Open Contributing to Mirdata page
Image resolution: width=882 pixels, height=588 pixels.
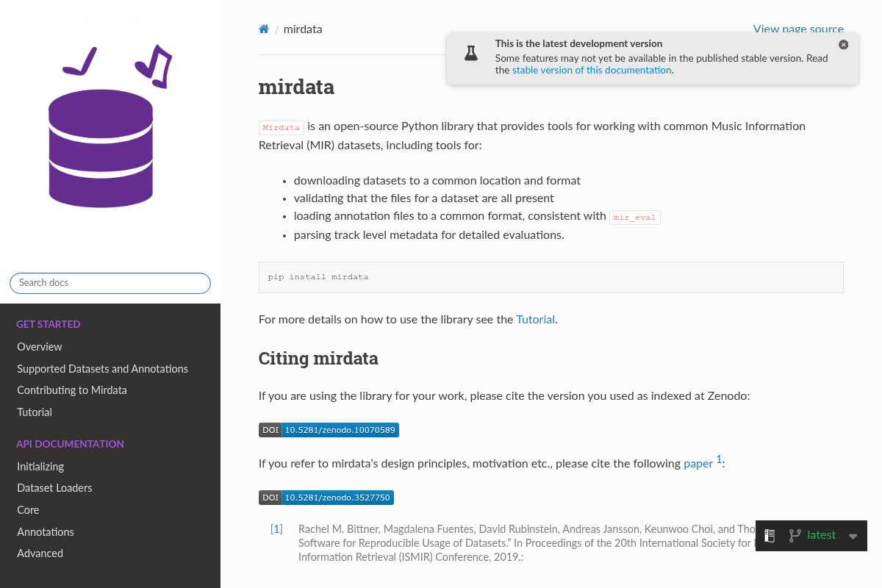click(72, 390)
